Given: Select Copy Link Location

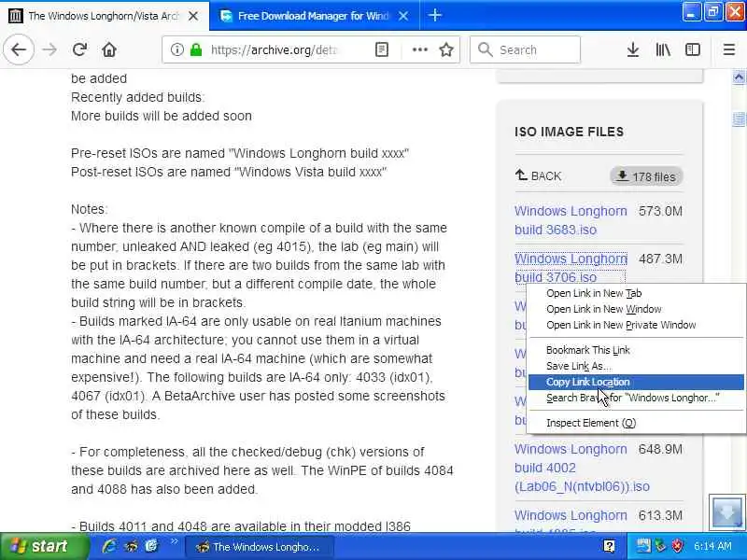Looking at the screenshot, I should pyautogui.click(x=636, y=382).
